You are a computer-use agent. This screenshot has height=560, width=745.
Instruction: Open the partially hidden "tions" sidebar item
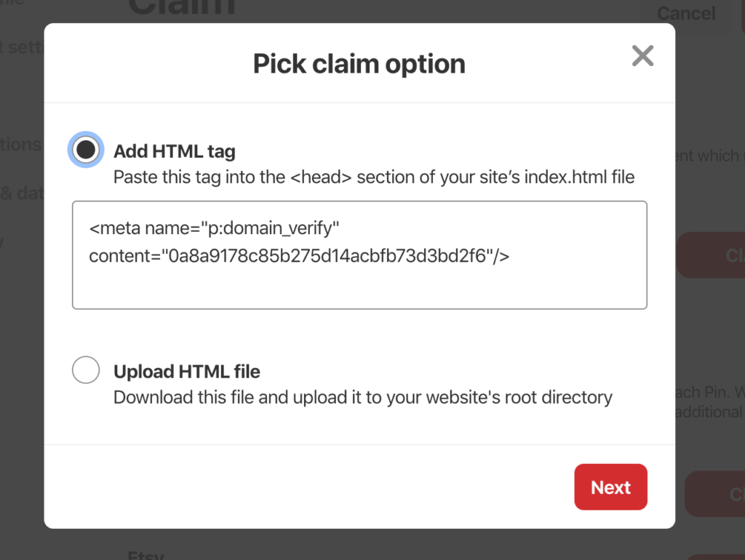(x=20, y=145)
